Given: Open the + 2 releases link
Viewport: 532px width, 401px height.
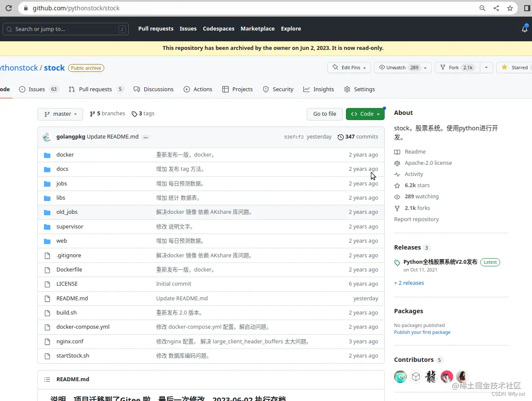Looking at the screenshot, I should click(x=409, y=283).
